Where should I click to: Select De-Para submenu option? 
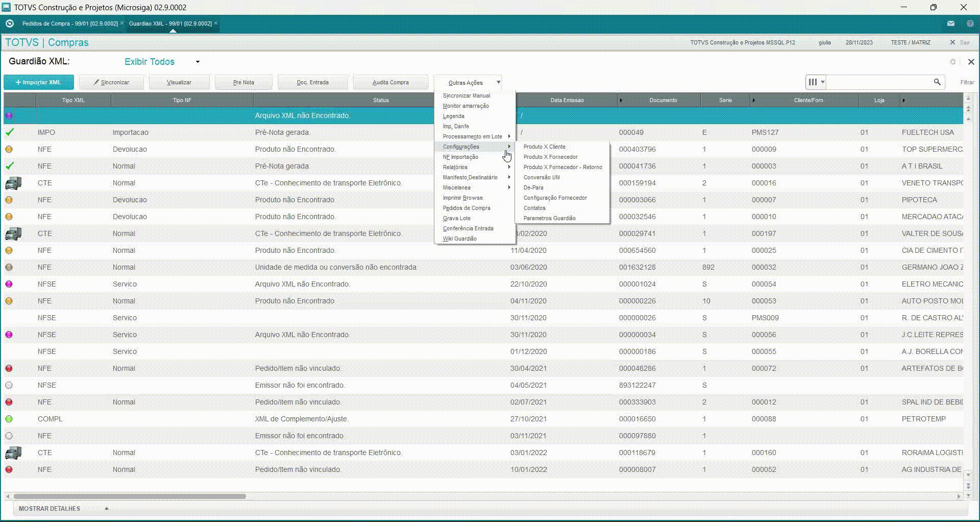coord(533,187)
